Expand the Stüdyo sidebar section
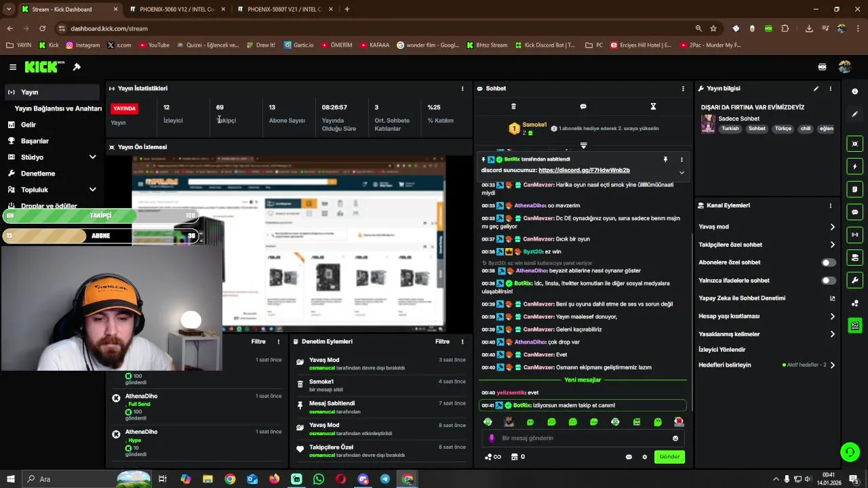 pos(92,157)
